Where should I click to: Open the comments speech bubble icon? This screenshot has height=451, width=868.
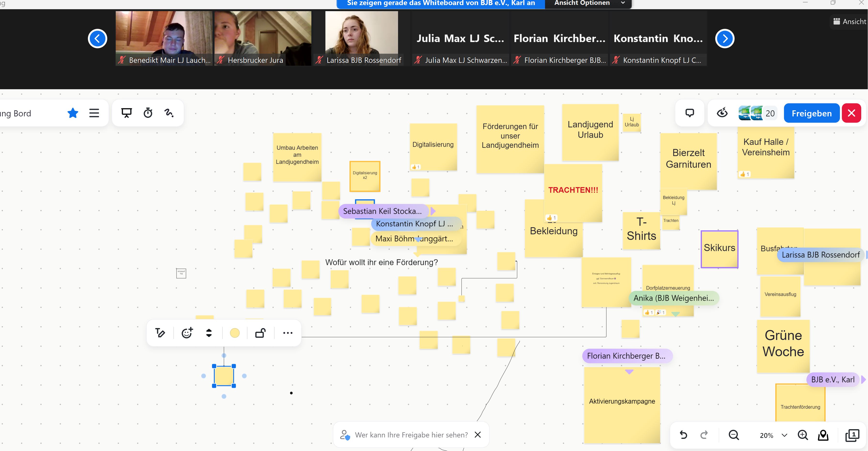(x=689, y=113)
